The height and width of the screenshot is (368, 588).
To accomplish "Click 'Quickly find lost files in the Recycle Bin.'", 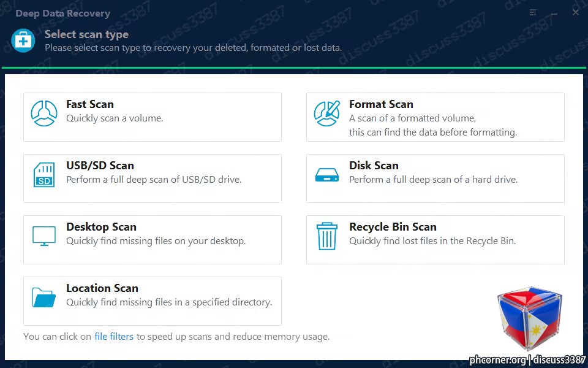I will pos(432,240).
